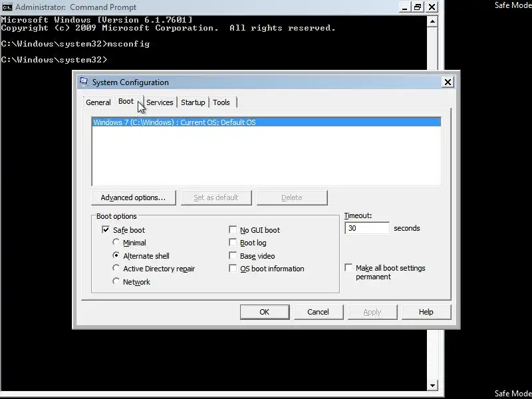
Task: Select the Minimal safe boot option
Action: [x=116, y=242]
